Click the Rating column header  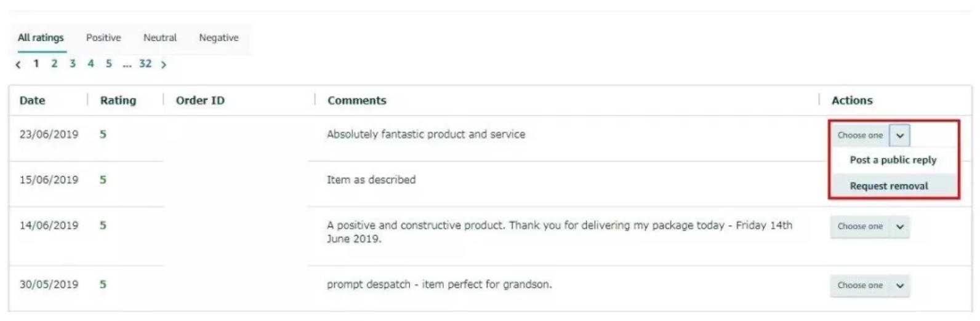click(x=118, y=101)
